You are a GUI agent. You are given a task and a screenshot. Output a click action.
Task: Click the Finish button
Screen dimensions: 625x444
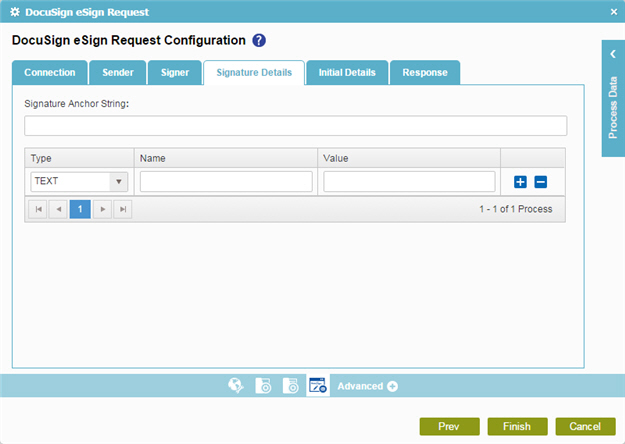(x=517, y=426)
